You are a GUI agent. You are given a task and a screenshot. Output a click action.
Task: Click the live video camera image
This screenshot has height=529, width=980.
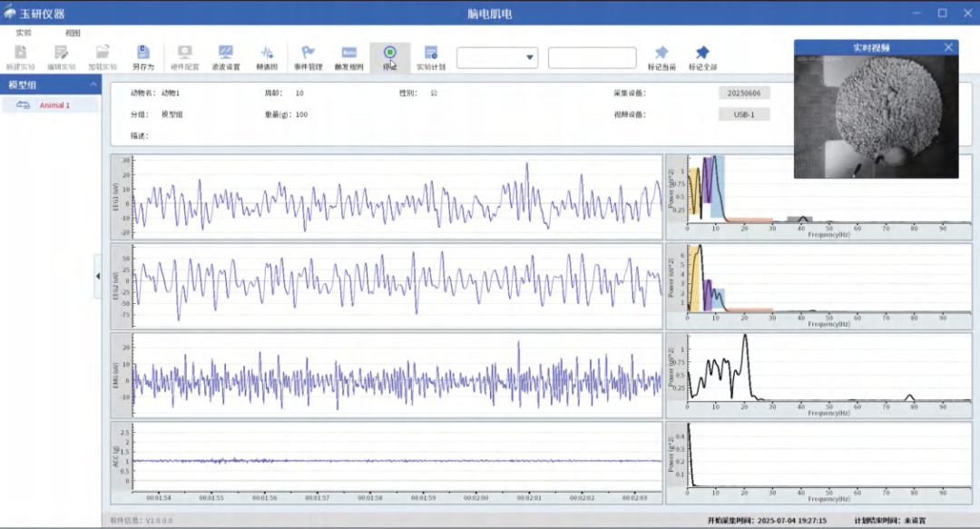point(877,116)
